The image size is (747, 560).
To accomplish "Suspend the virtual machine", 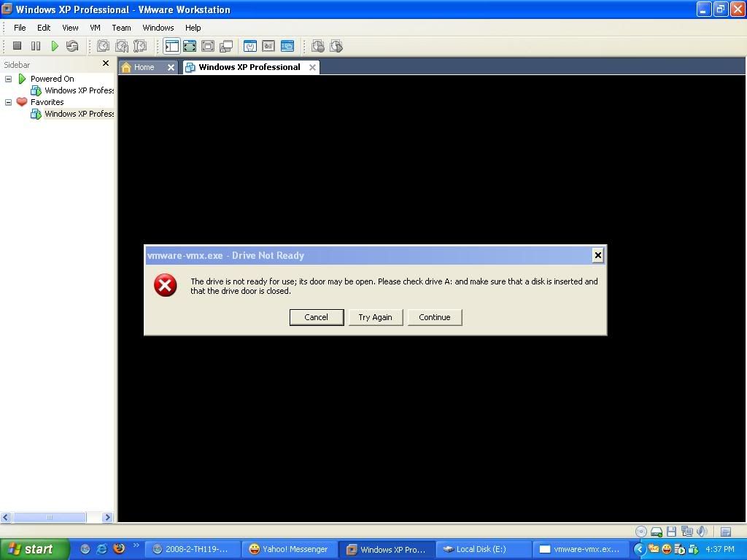I will [36, 46].
